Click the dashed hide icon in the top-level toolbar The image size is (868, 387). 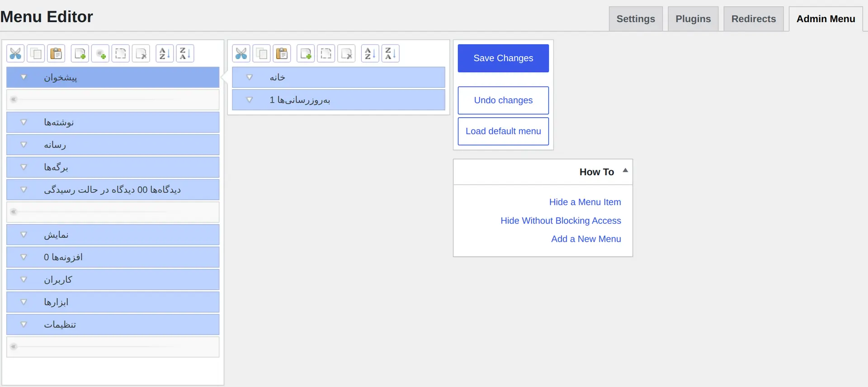(x=121, y=53)
